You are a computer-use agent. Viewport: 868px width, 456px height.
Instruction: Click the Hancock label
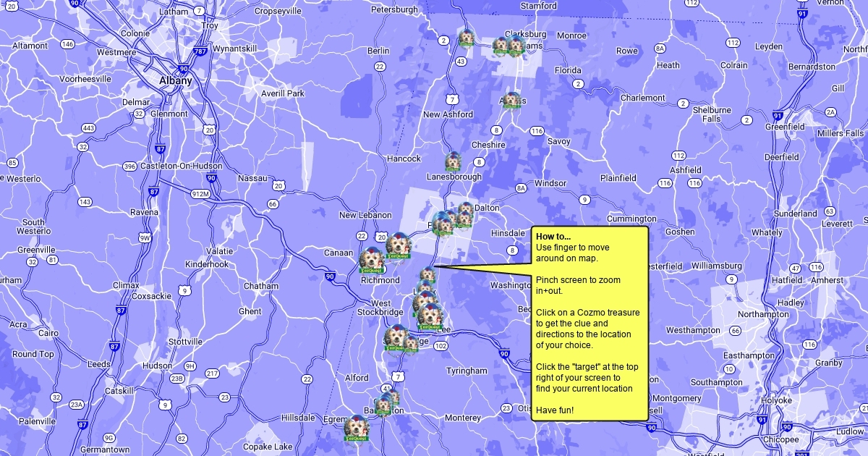click(404, 159)
